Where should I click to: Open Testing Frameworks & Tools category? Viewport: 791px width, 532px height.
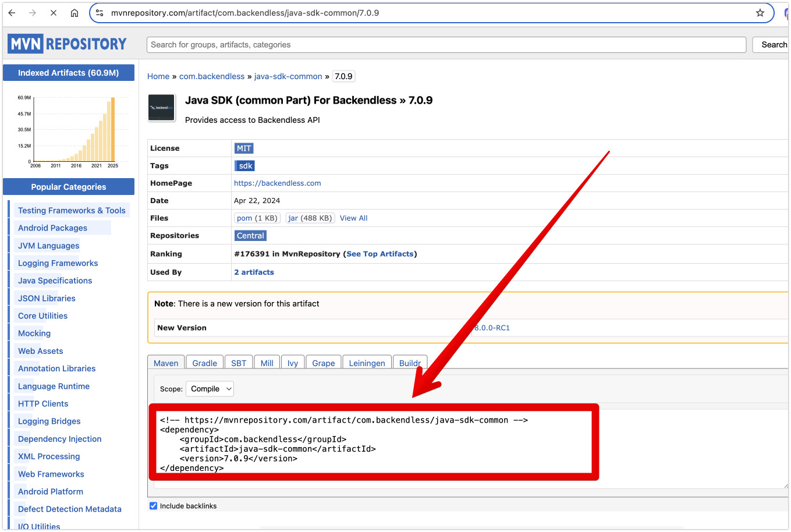72,211
